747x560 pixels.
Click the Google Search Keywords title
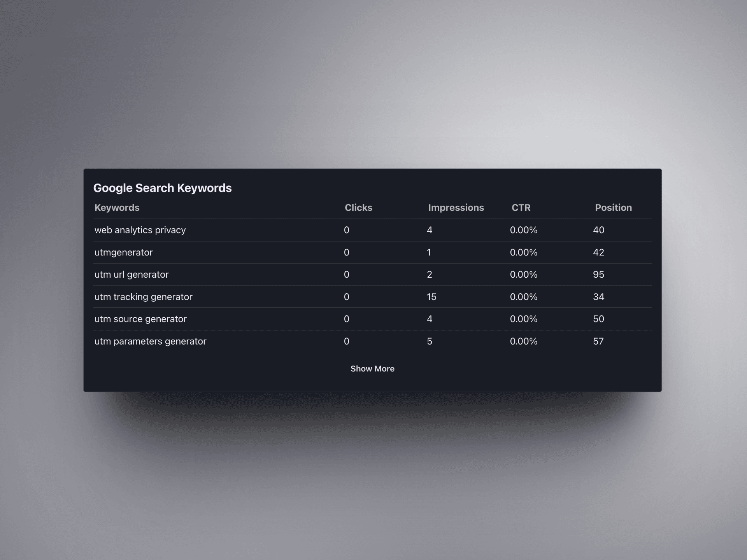tap(162, 188)
